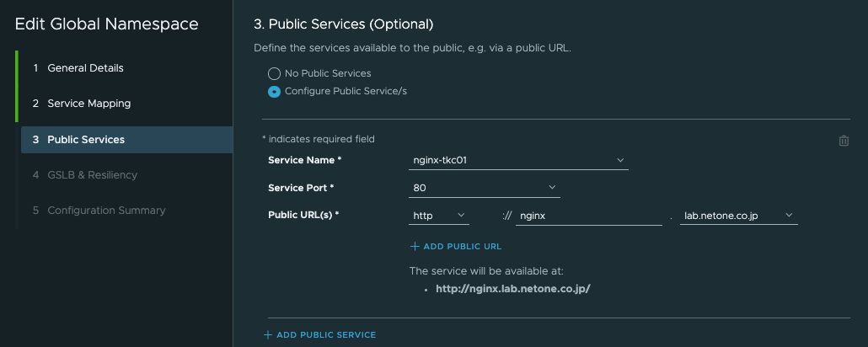868x347 pixels.
Task: Click the plus icon beside Add Public URL
Action: (x=415, y=246)
